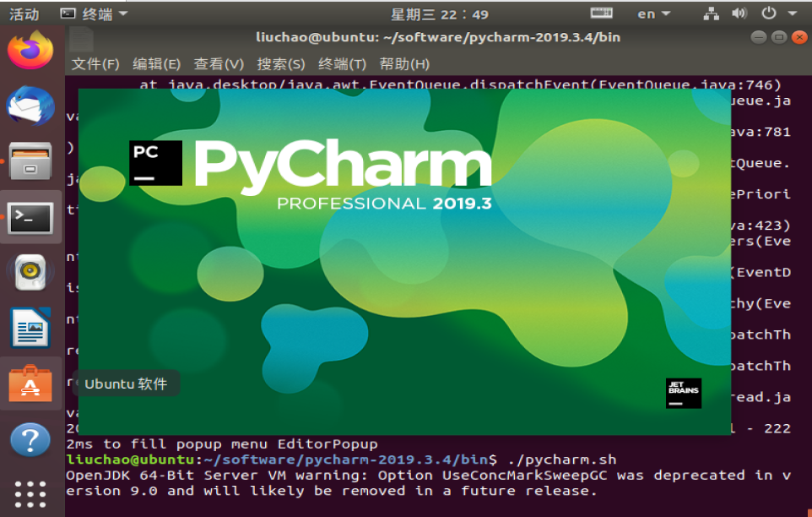Open the 终端 app menu in top bar

tap(94, 14)
